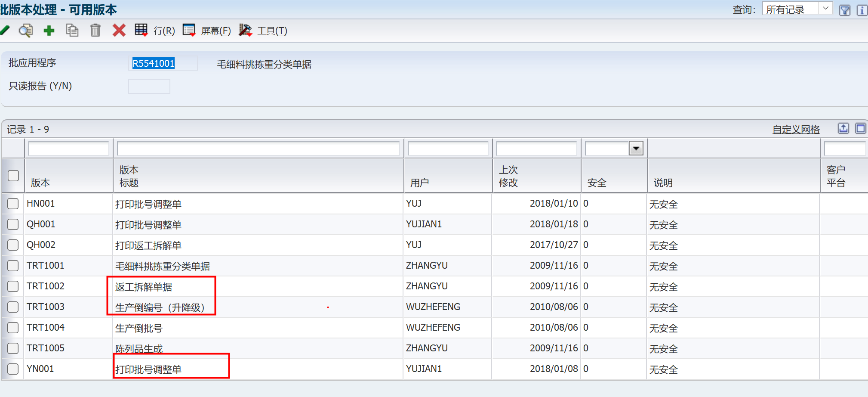The image size is (868, 397).
Task: Click the red X Close icon
Action: tap(119, 31)
